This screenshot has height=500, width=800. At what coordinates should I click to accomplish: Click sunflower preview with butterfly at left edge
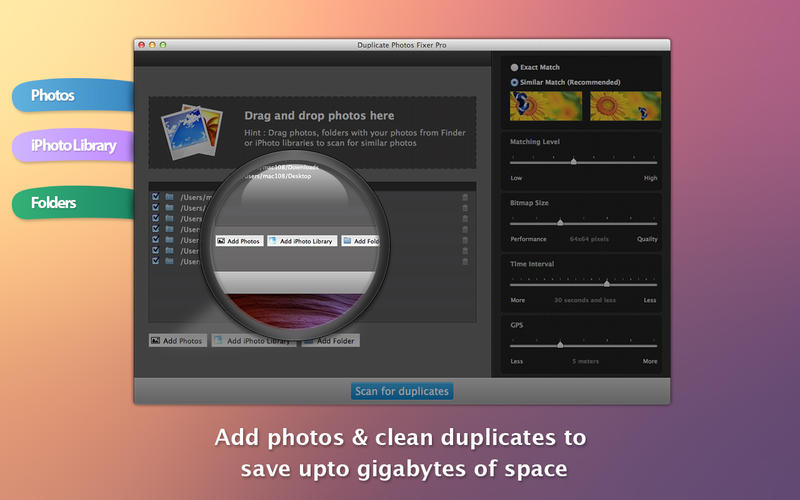545,106
